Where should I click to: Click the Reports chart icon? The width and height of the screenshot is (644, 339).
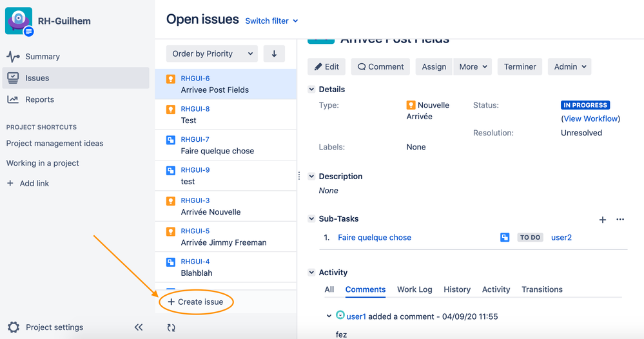(13, 99)
